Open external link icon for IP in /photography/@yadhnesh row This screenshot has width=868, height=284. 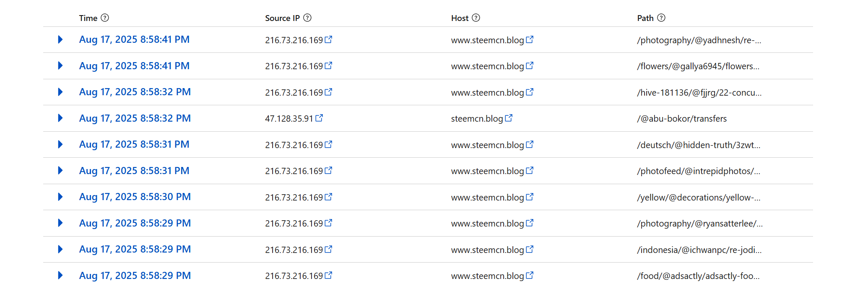[x=328, y=39]
